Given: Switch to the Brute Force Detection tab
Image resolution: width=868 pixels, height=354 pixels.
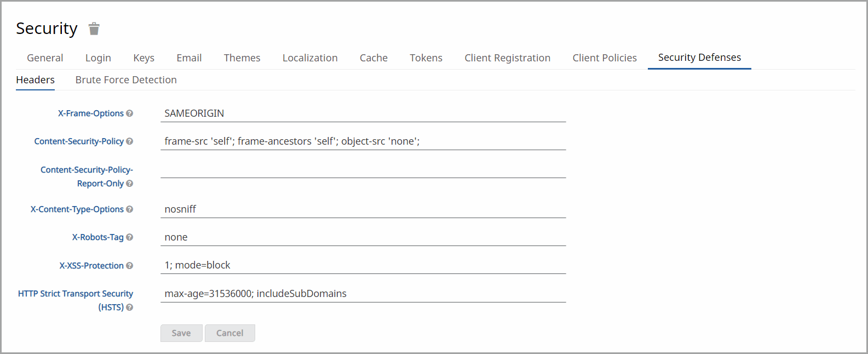Looking at the screenshot, I should [x=126, y=80].
